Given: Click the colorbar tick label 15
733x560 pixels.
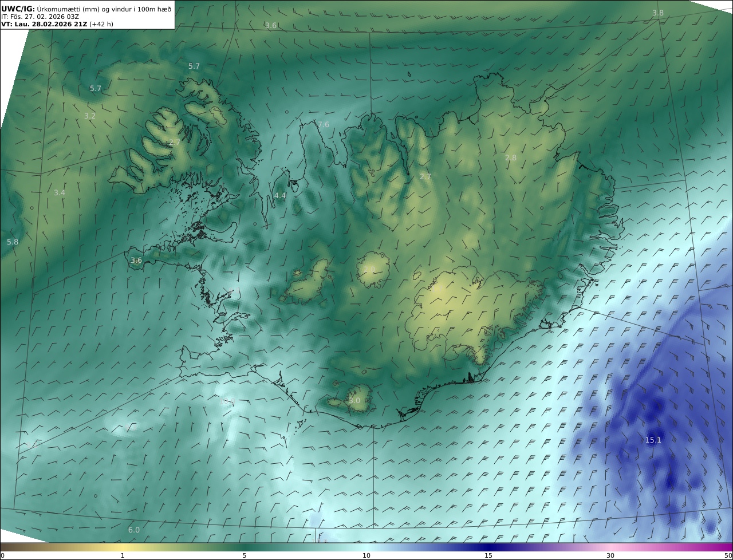Looking at the screenshot, I should tap(488, 555).
